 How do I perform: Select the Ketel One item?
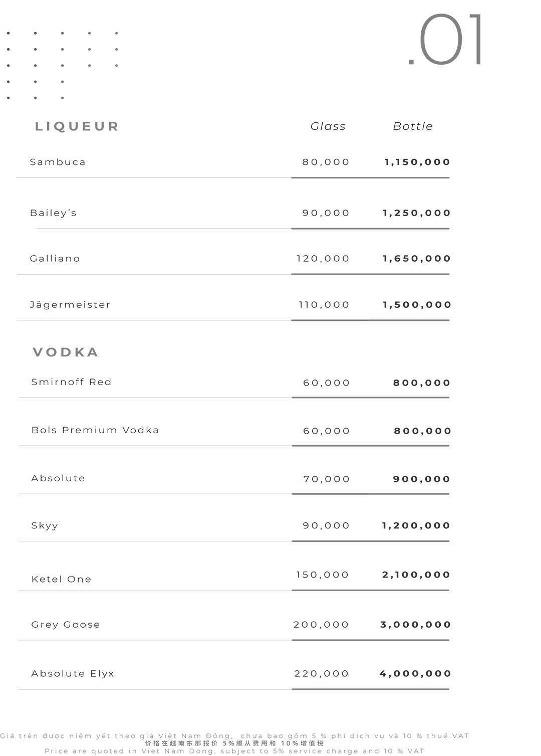[x=62, y=580]
